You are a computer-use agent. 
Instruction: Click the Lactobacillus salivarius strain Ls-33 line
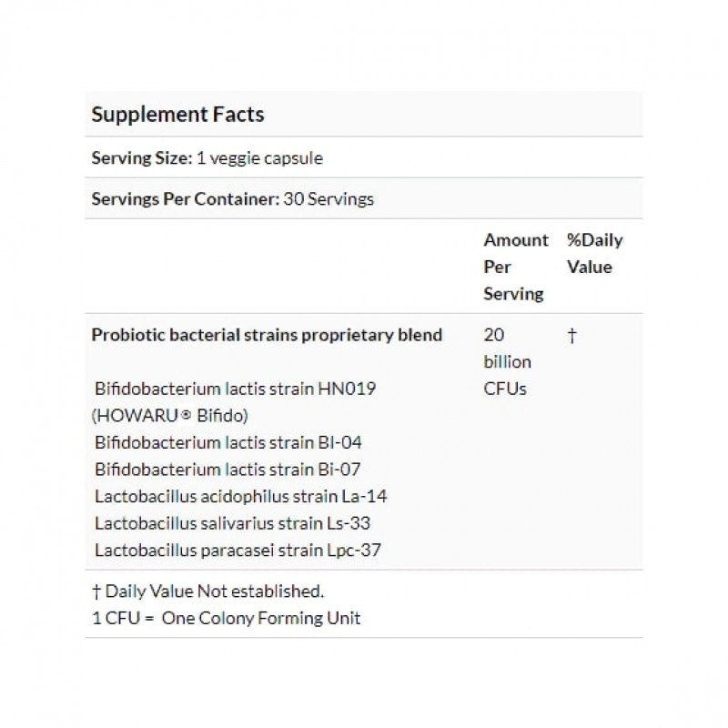232,523
